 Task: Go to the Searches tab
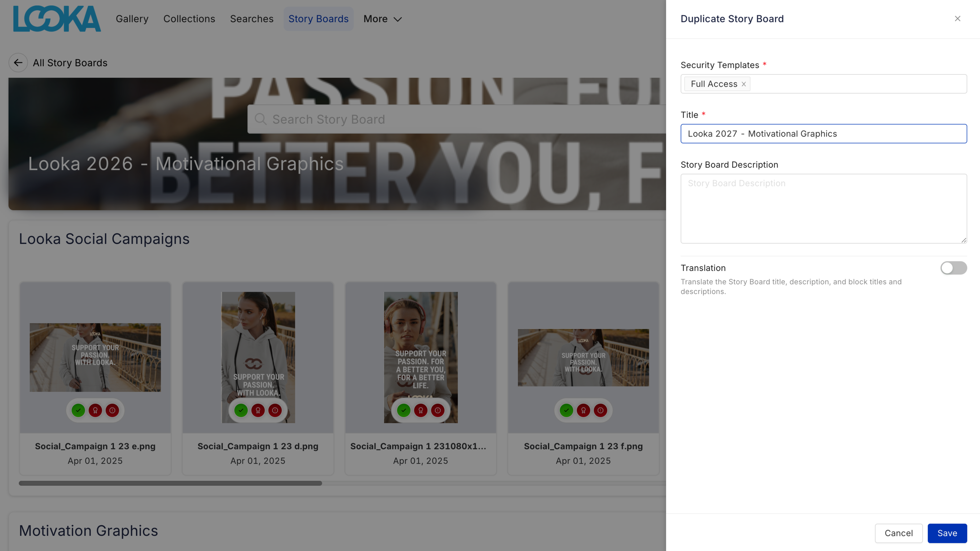252,19
